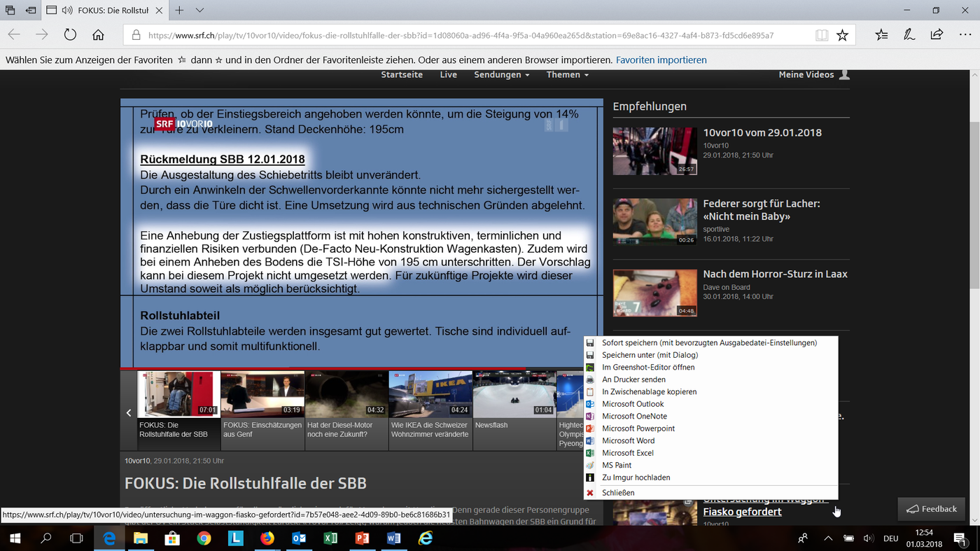Open screenshot in MS Paint

(710, 466)
